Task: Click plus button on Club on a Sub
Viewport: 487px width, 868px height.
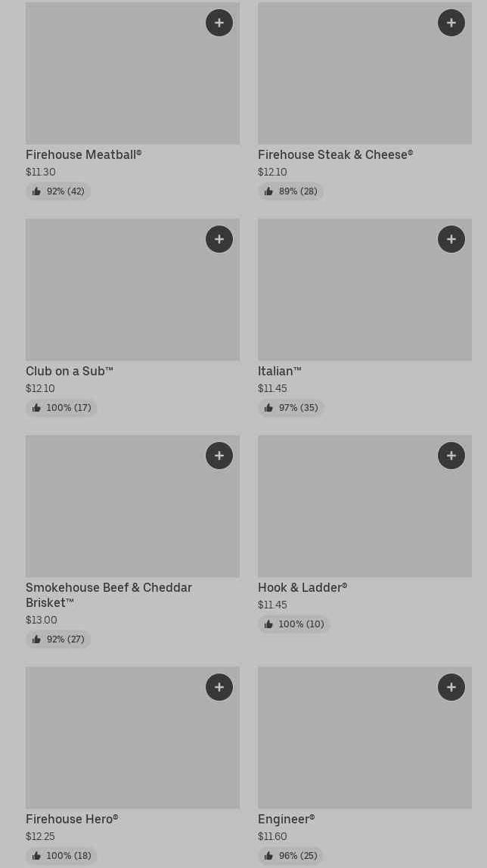Action: 219,239
